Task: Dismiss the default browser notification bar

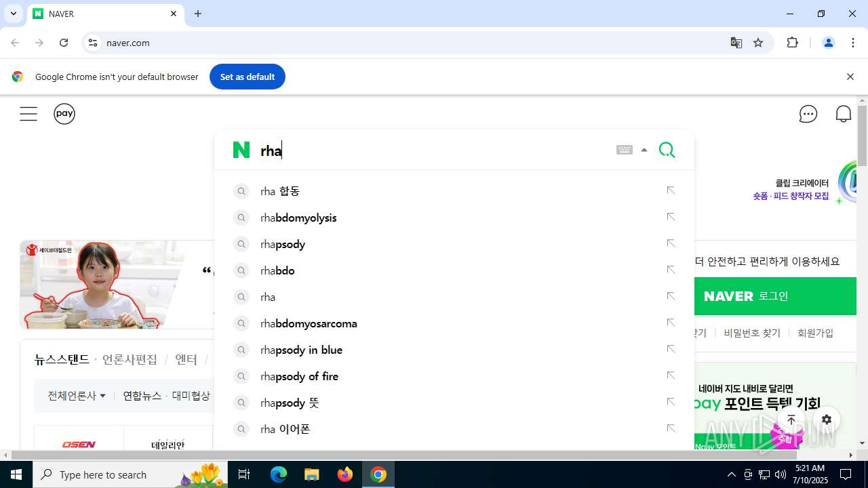Action: point(850,77)
